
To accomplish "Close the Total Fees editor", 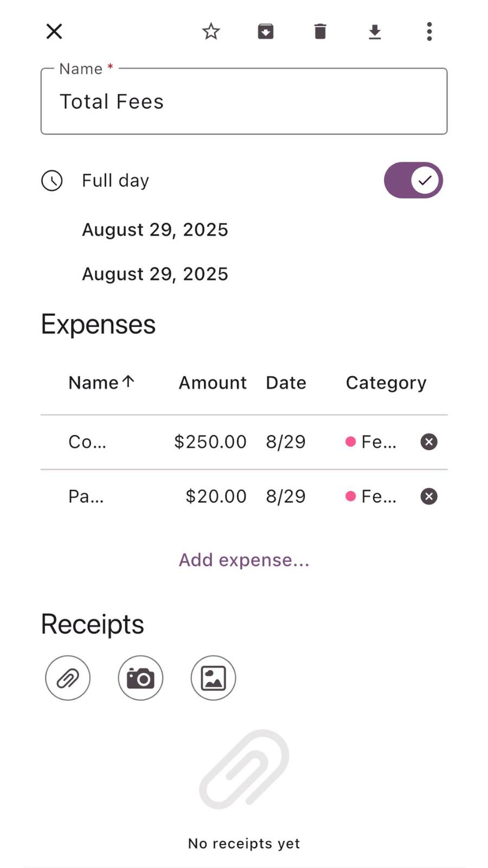I will click(x=54, y=31).
